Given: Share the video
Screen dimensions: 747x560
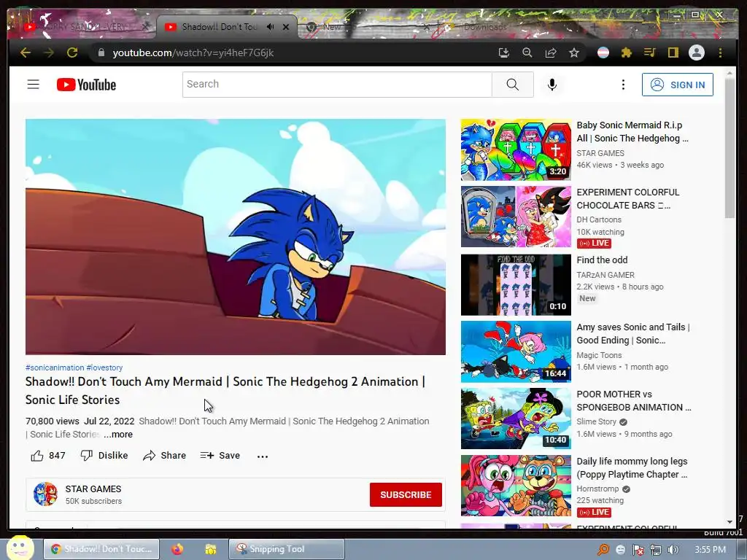Looking at the screenshot, I should [164, 456].
